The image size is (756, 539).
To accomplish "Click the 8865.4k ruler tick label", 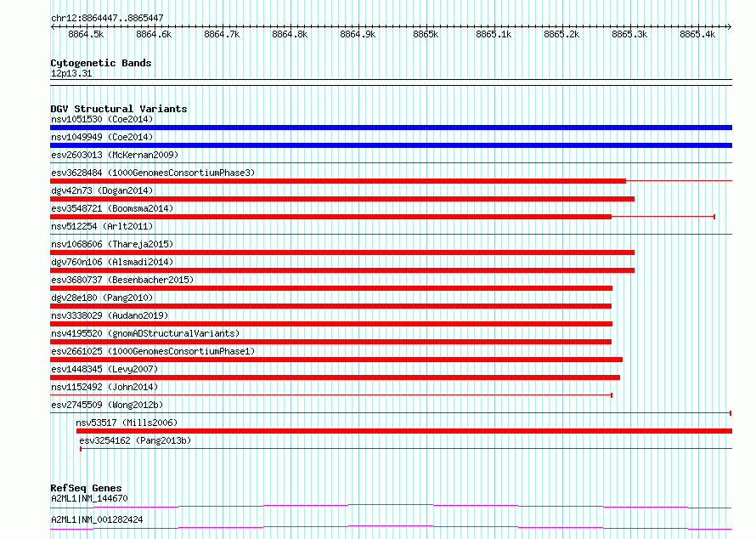I will click(697, 34).
